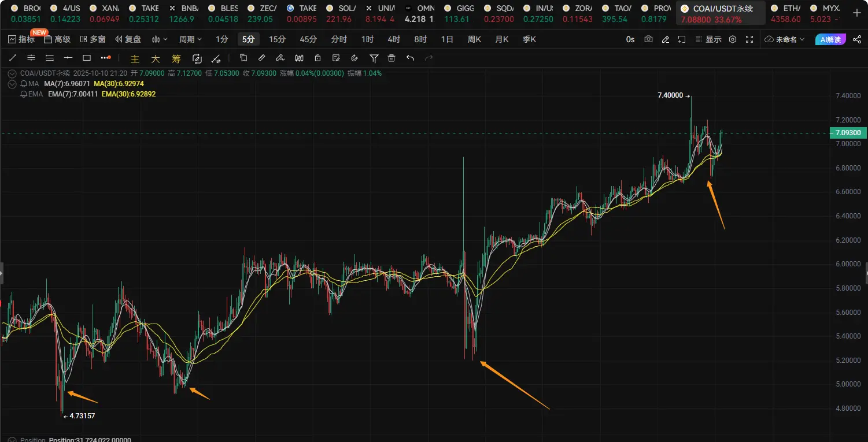868x442 pixels.
Task: Choose the three horizontal lines drawing tool
Action: click(50, 58)
